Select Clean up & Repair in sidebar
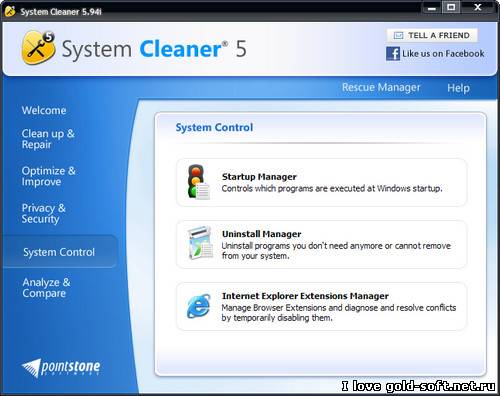This screenshot has height=396, width=500. coord(48,139)
